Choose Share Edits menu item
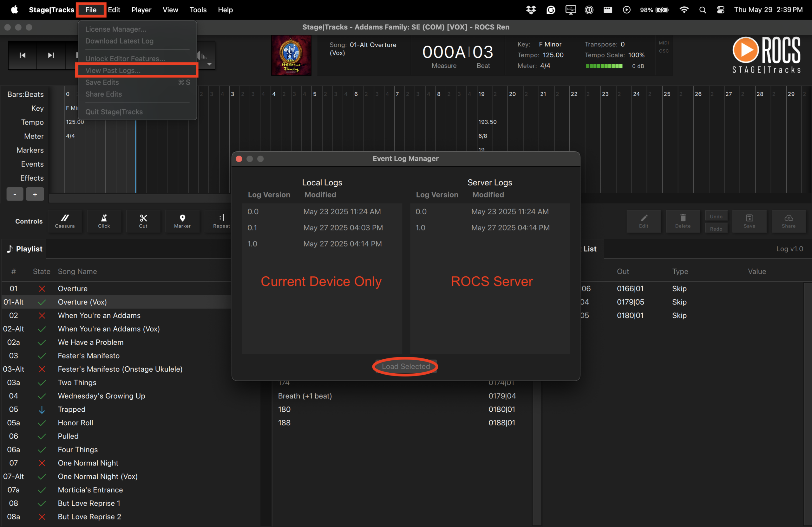Image resolution: width=812 pixels, height=527 pixels. (137, 94)
